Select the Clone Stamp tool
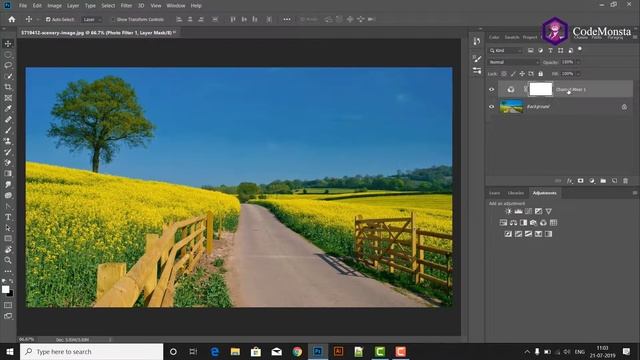640x360 pixels. point(8,141)
